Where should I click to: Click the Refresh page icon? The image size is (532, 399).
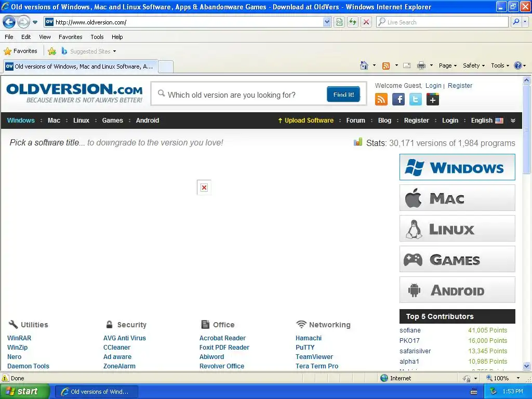pyautogui.click(x=353, y=22)
